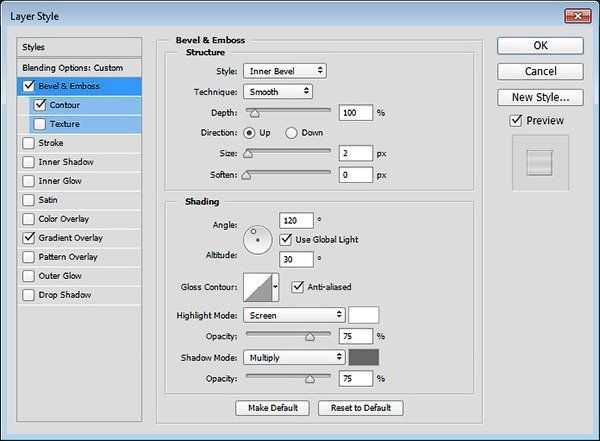Enable the Texture checkbox
Image resolution: width=600 pixels, height=441 pixels.
40,124
